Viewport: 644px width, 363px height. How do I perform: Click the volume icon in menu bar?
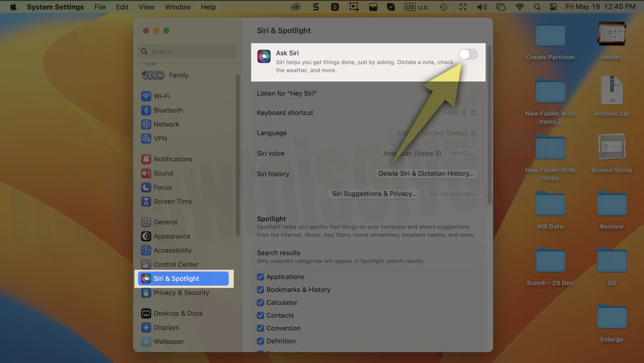[x=482, y=7]
